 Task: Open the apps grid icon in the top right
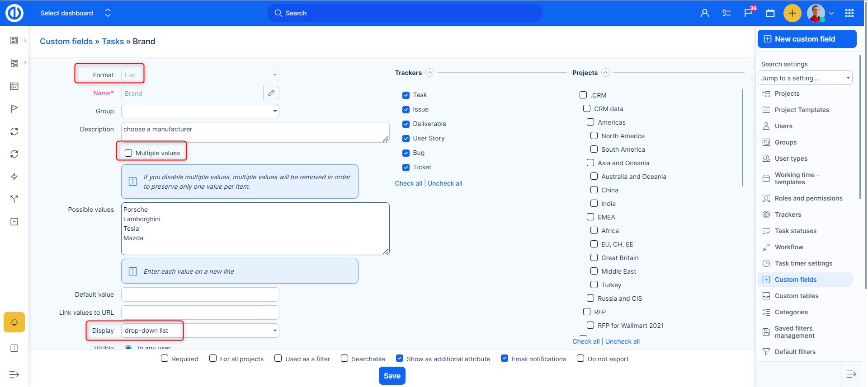click(849, 13)
